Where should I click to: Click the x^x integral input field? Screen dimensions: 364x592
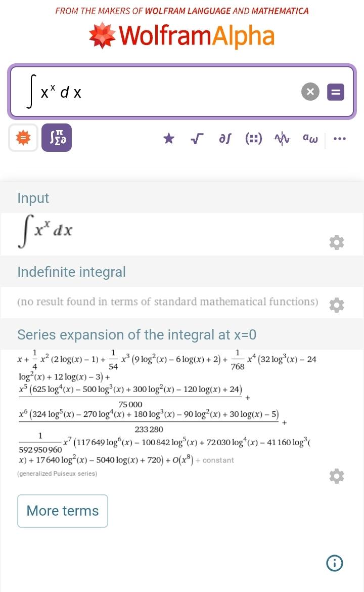pyautogui.click(x=152, y=92)
